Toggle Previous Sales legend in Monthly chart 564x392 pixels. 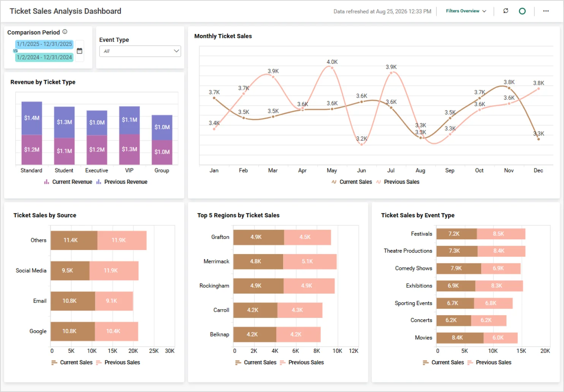click(x=398, y=182)
